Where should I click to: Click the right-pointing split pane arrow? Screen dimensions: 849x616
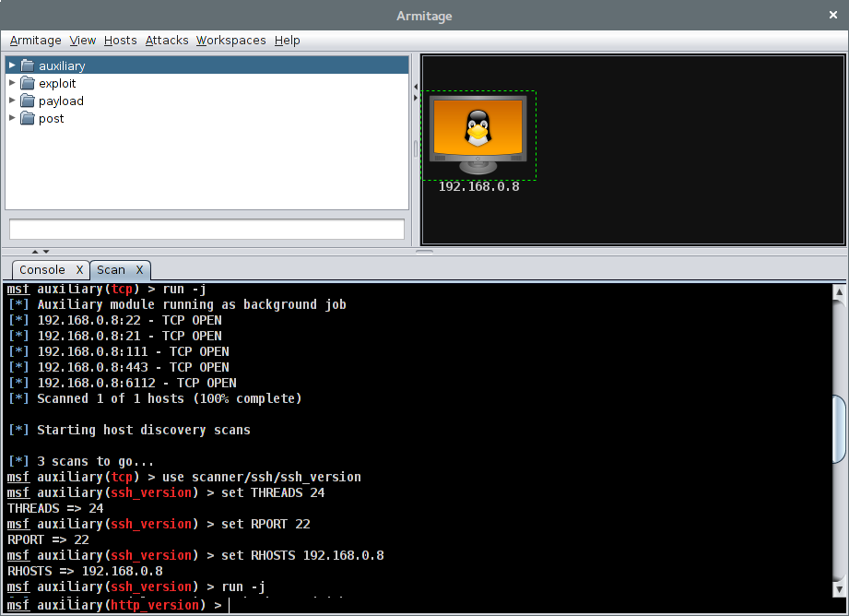point(416,98)
